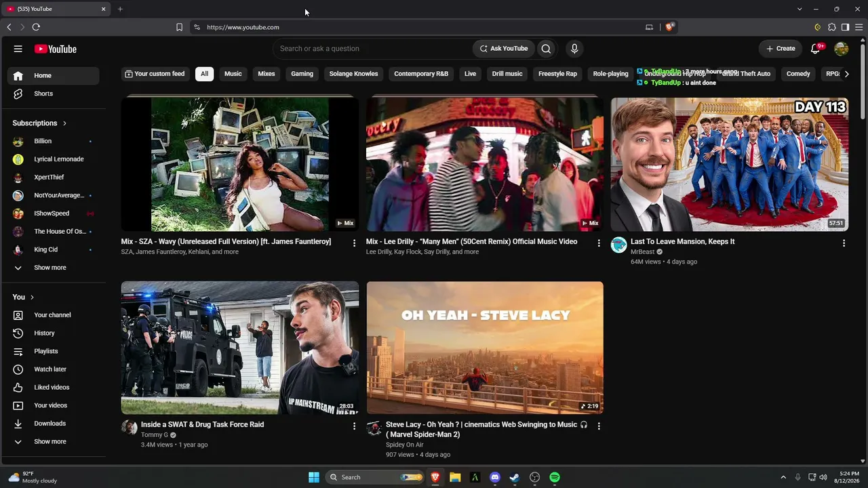Viewport: 868px width, 488px height.
Task: Click the Tommy G channel avatar
Action: (x=129, y=428)
